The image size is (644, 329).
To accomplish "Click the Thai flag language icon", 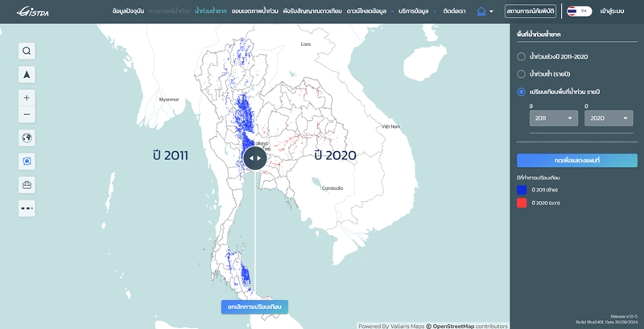I will [572, 11].
